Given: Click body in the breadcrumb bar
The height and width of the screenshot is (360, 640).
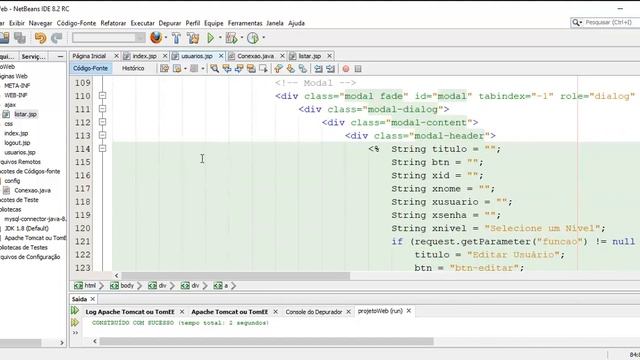Looking at the screenshot, I should pos(127,286).
